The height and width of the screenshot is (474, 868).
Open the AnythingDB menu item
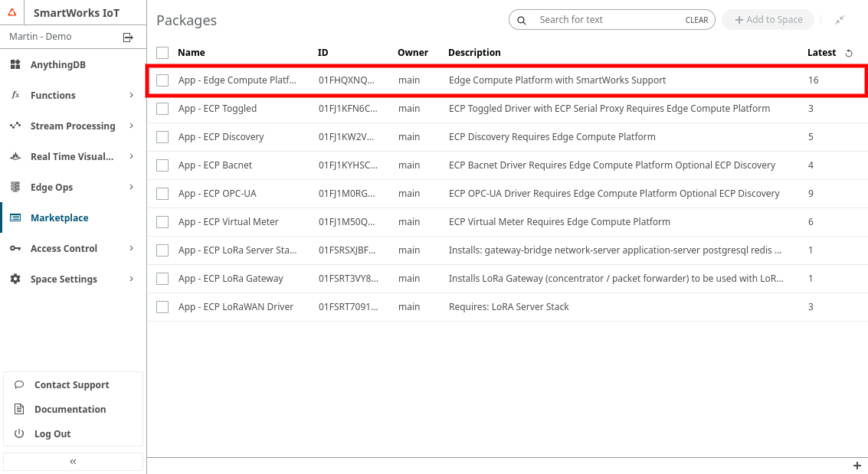[x=73, y=65]
